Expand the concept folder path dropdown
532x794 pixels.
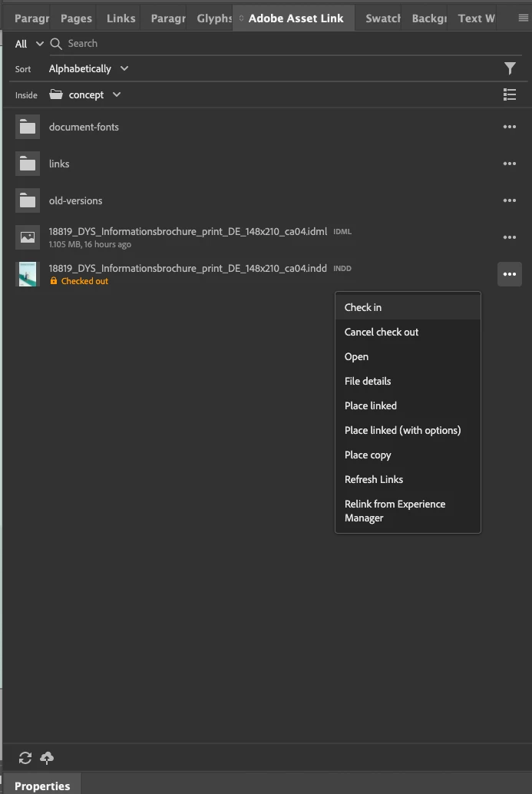point(117,94)
